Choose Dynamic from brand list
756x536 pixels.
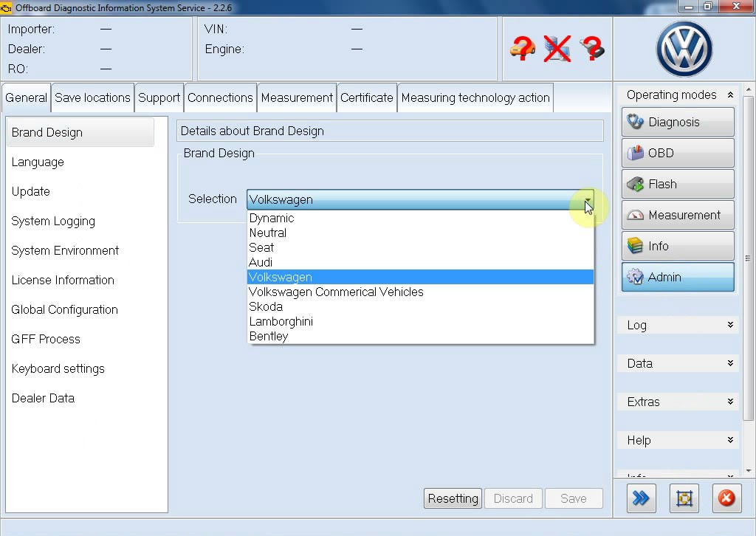click(x=420, y=219)
